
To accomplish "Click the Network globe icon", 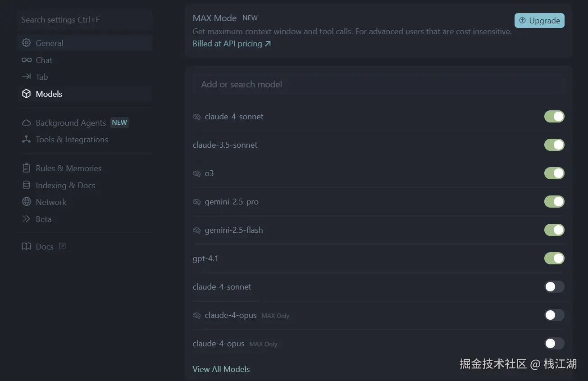I will coord(27,202).
